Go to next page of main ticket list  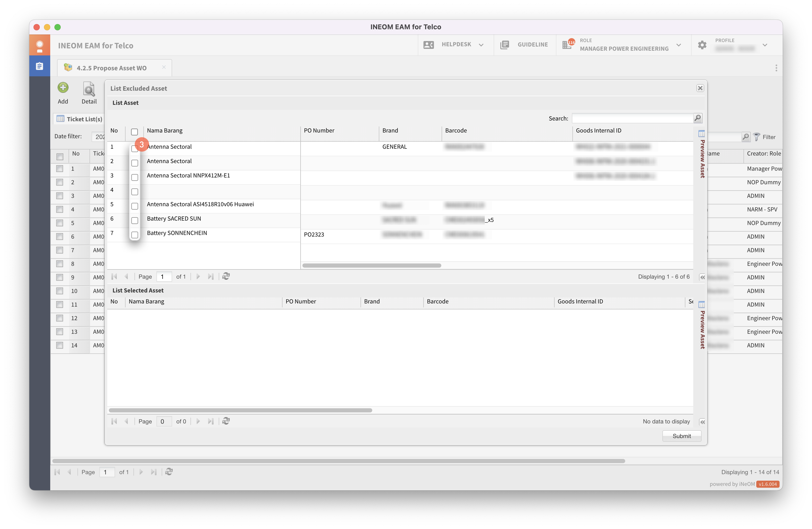coord(141,472)
